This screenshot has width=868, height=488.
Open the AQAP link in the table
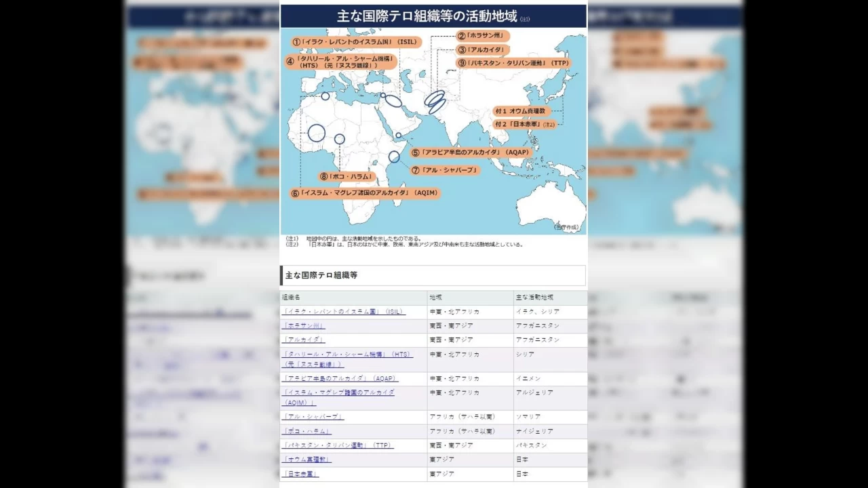[x=340, y=378]
